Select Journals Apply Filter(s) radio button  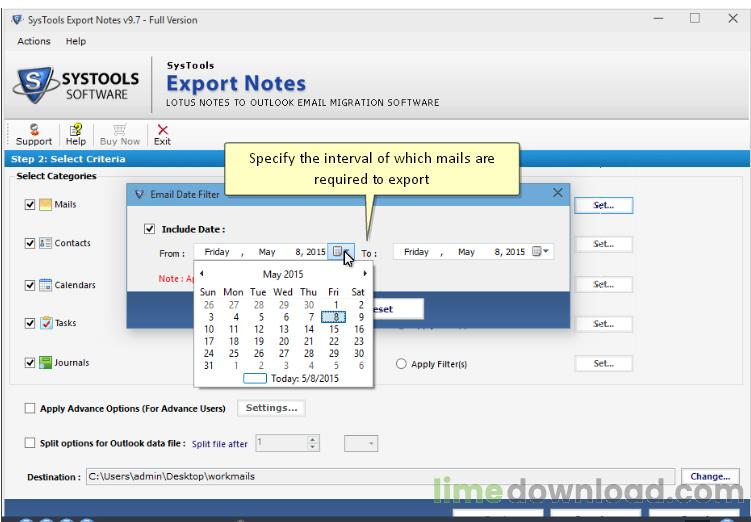(x=401, y=364)
